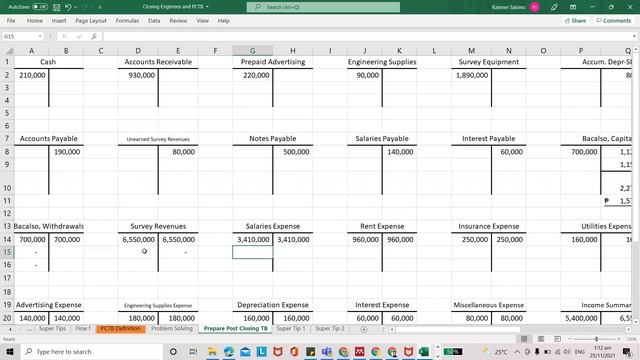Open Ribbon Display Options icon
640x360 pixels.
(x=573, y=7)
